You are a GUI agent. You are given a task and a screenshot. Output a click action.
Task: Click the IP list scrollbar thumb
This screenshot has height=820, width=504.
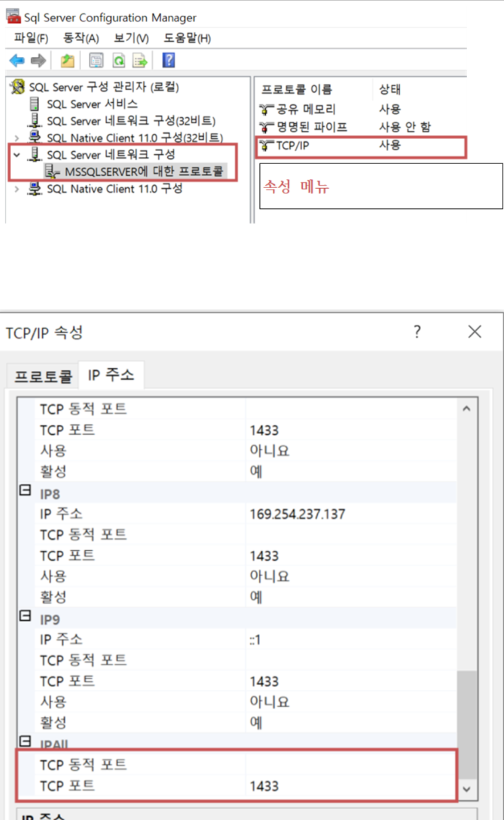click(x=467, y=724)
